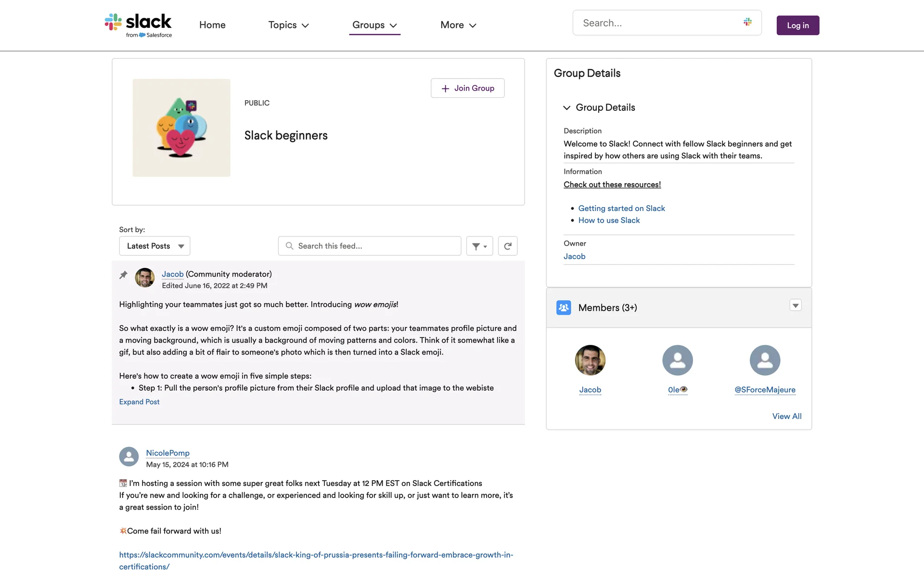Image resolution: width=924 pixels, height=578 pixels.
Task: Click the Slack icon inside the search box
Action: pyautogui.click(x=747, y=22)
